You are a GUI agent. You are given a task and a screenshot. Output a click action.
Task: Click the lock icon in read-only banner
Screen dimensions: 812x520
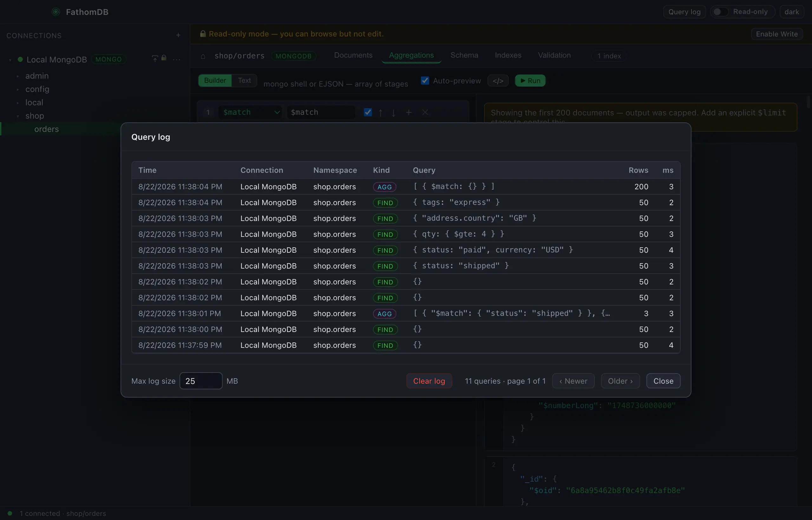point(203,34)
